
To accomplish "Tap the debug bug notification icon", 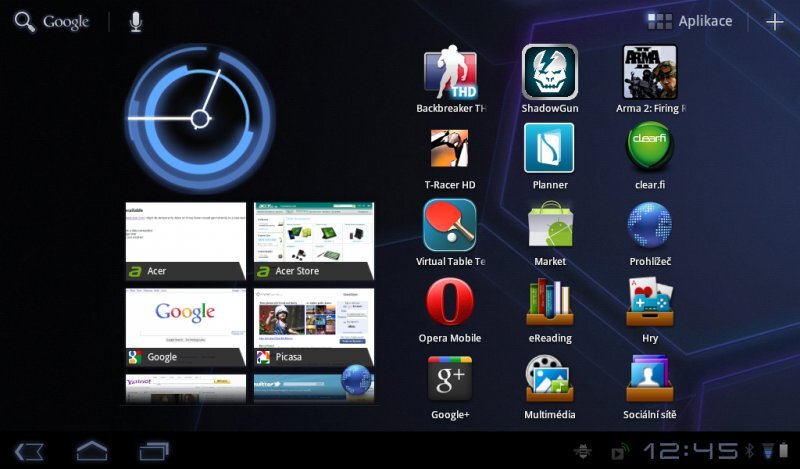I will pyautogui.click(x=583, y=451).
